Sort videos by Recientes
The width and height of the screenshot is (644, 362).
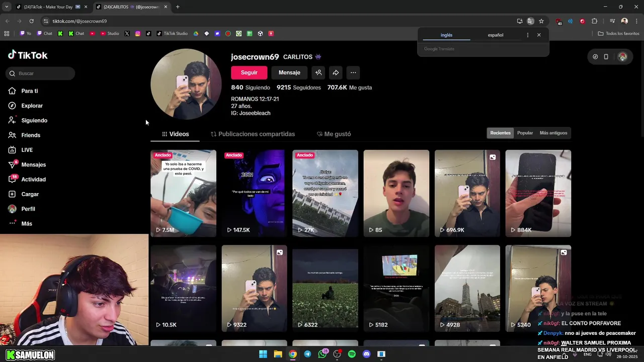tap(500, 133)
